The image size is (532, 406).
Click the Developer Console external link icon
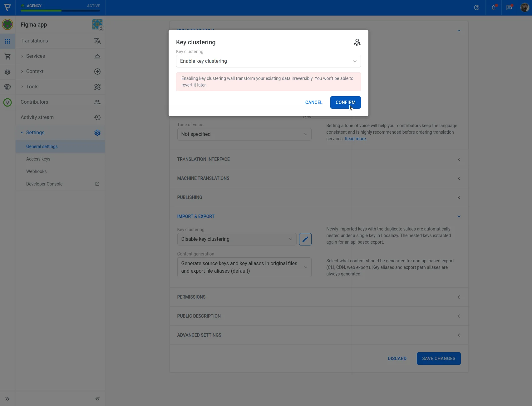click(x=97, y=184)
